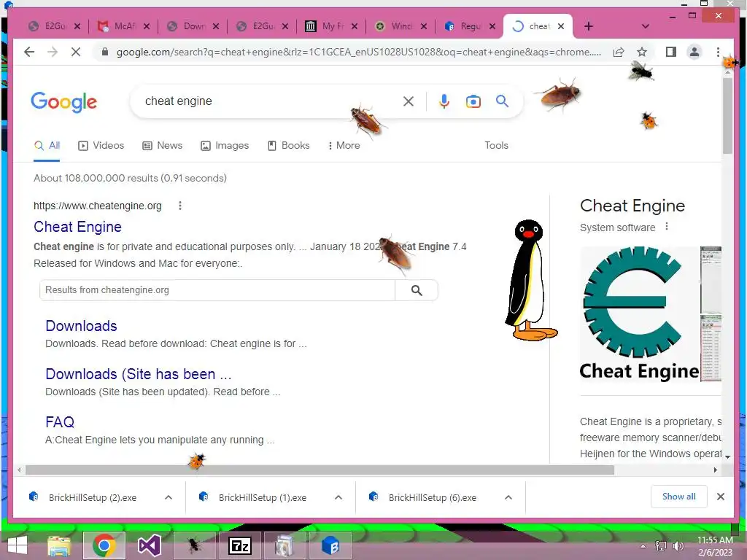The width and height of the screenshot is (747, 560).
Task: Go back to the previous page
Action: coord(29,52)
